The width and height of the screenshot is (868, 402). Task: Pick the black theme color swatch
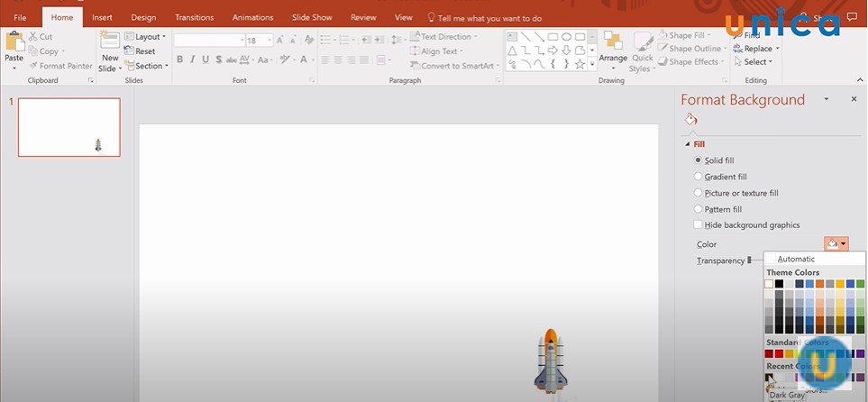(780, 284)
